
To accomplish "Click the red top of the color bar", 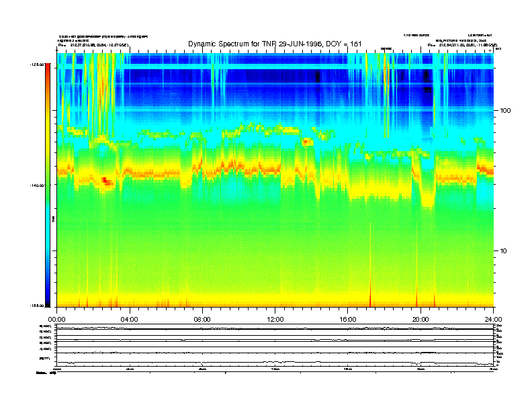I will (x=48, y=66).
